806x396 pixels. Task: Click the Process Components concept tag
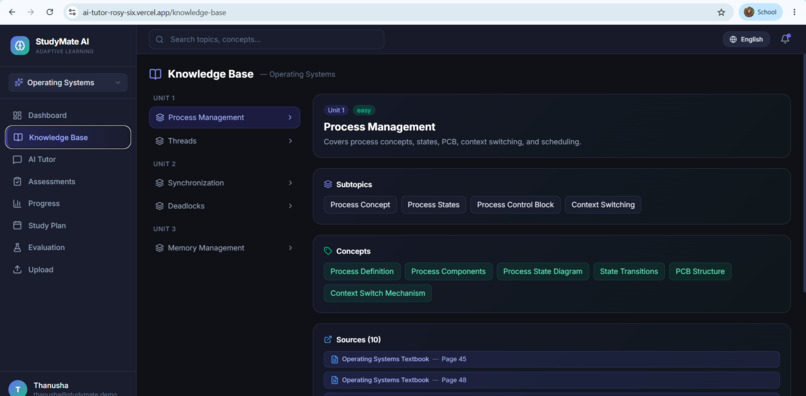[x=448, y=272]
